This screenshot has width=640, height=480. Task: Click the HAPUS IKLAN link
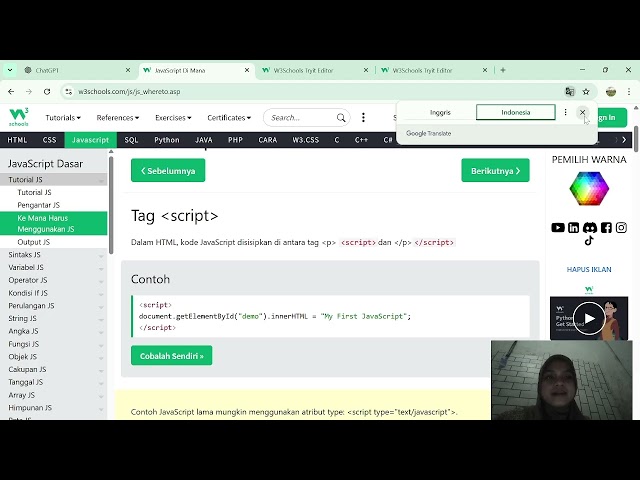click(x=589, y=269)
